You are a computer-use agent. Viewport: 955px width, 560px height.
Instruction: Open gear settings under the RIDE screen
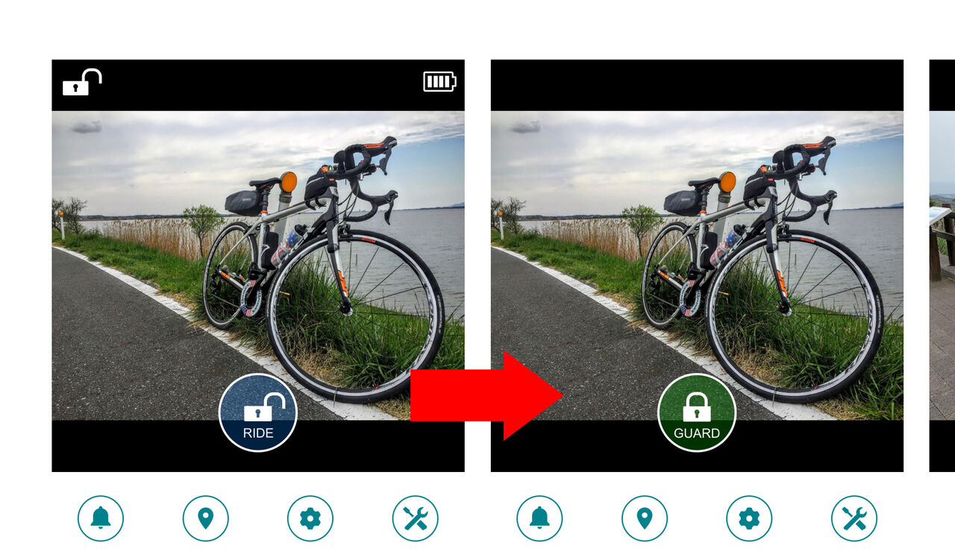[x=310, y=518]
